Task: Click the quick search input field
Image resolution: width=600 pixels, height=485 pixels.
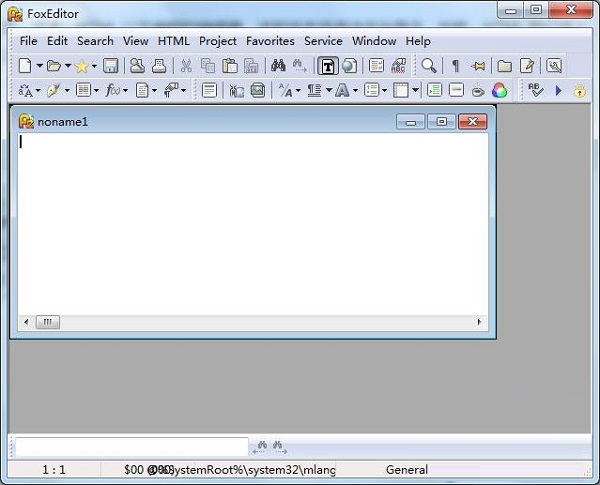Action: click(132, 447)
